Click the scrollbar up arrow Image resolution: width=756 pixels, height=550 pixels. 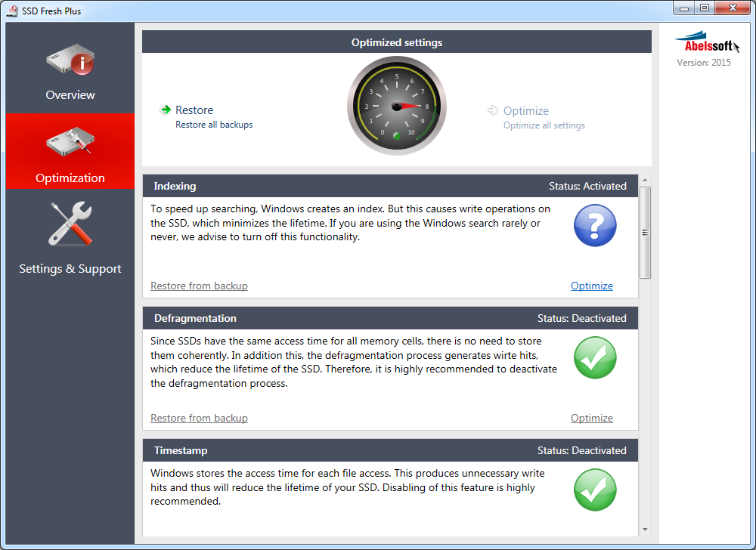pos(645,180)
